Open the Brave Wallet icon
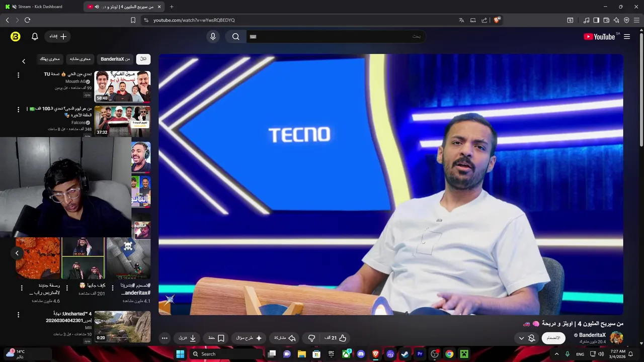The height and width of the screenshot is (362, 644). [606, 20]
